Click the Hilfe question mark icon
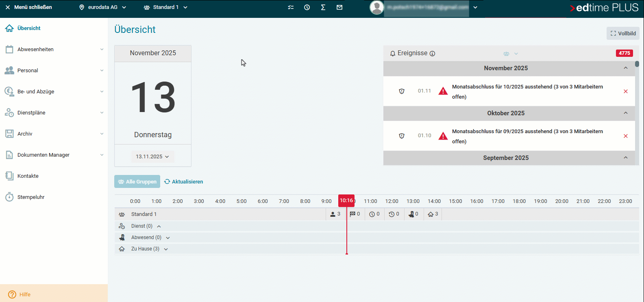Image resolution: width=644 pixels, height=302 pixels. point(12,295)
